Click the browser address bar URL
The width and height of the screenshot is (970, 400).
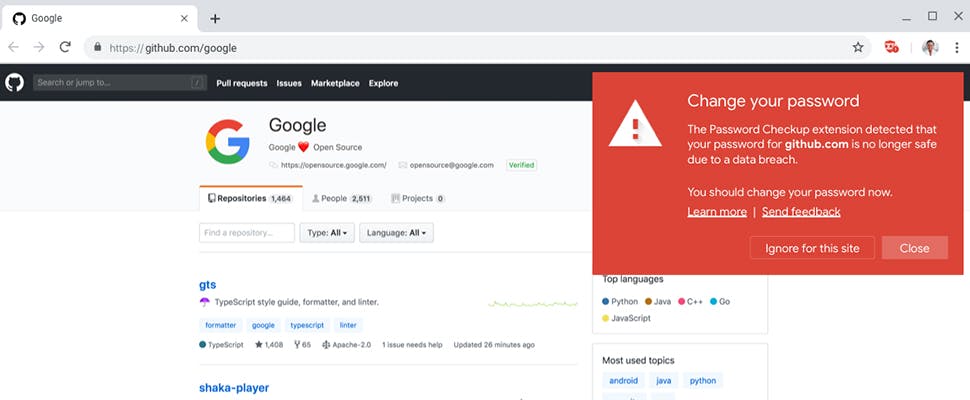(x=173, y=48)
